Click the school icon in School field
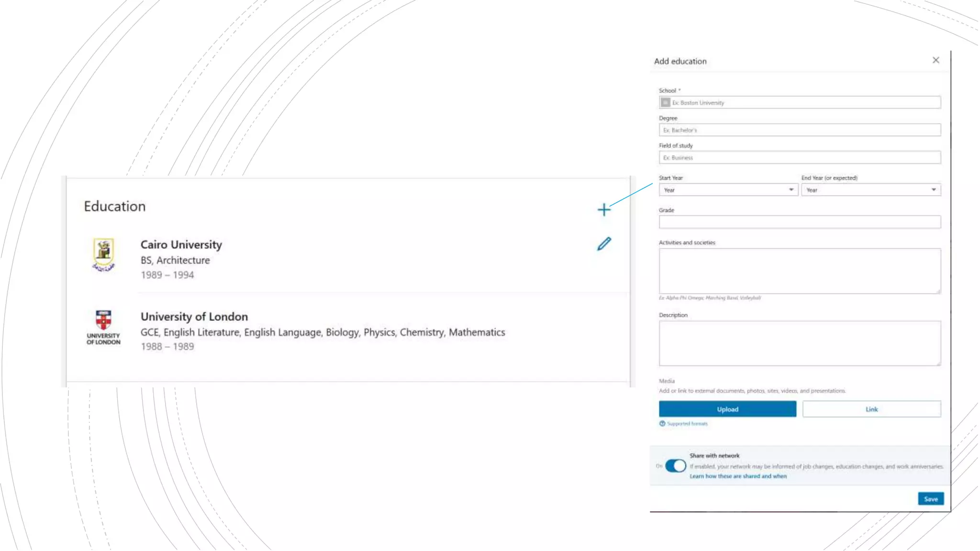 [665, 103]
